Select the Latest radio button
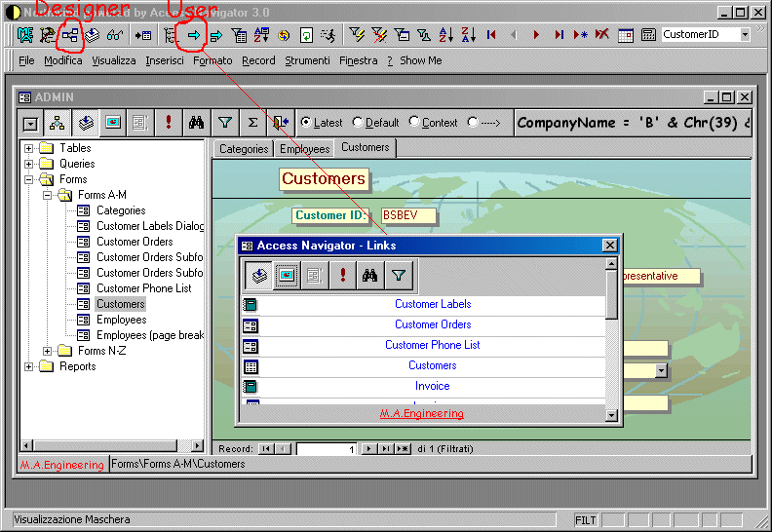This screenshot has height=532, width=772. (x=306, y=123)
